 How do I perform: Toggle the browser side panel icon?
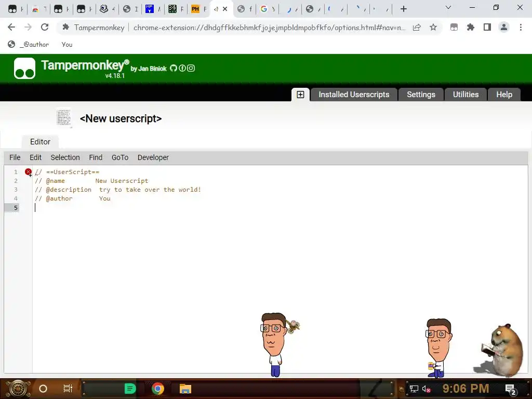(x=487, y=27)
